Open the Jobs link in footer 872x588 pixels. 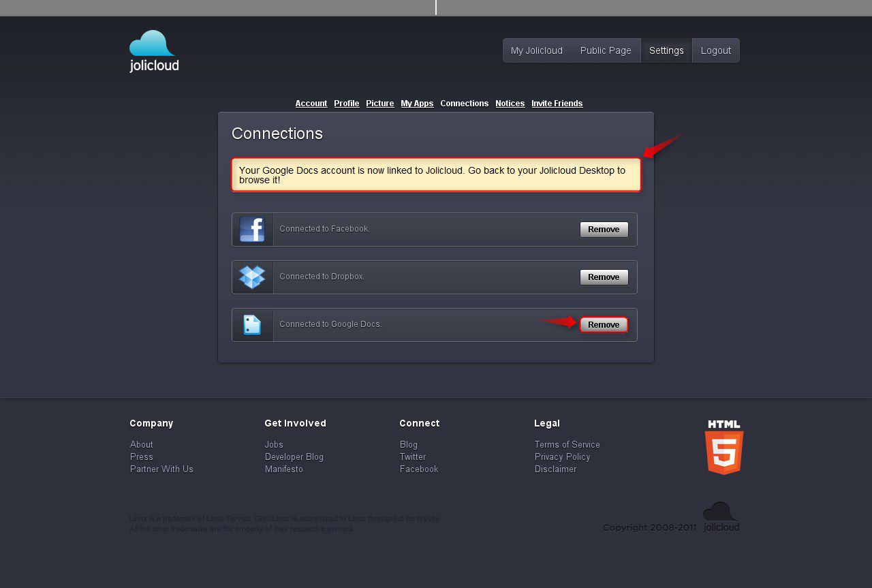274,444
